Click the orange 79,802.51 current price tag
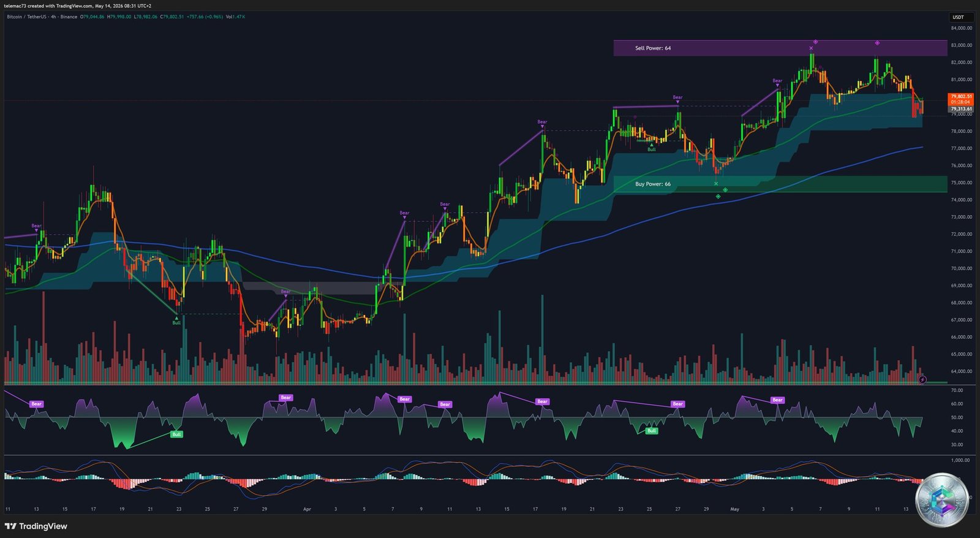 (x=961, y=96)
